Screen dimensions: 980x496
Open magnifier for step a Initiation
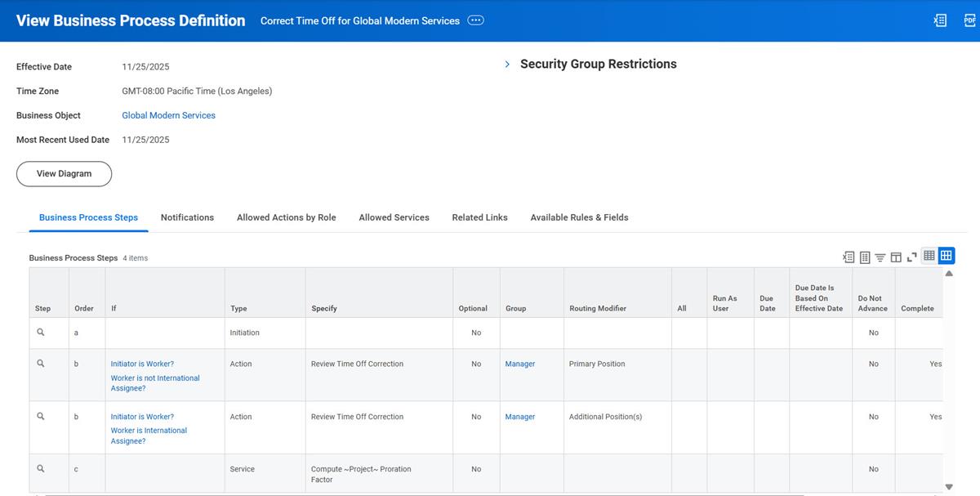pyautogui.click(x=41, y=332)
